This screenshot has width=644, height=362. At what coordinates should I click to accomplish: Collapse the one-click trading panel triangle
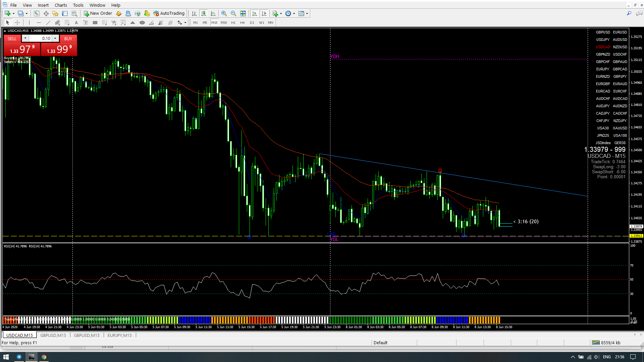coord(5,31)
